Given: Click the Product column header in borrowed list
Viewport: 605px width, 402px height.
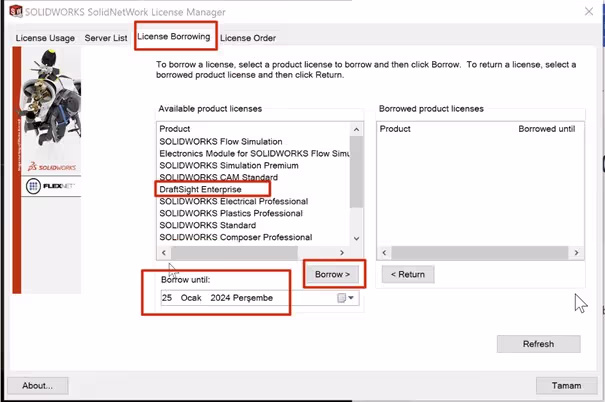Looking at the screenshot, I should (x=395, y=129).
